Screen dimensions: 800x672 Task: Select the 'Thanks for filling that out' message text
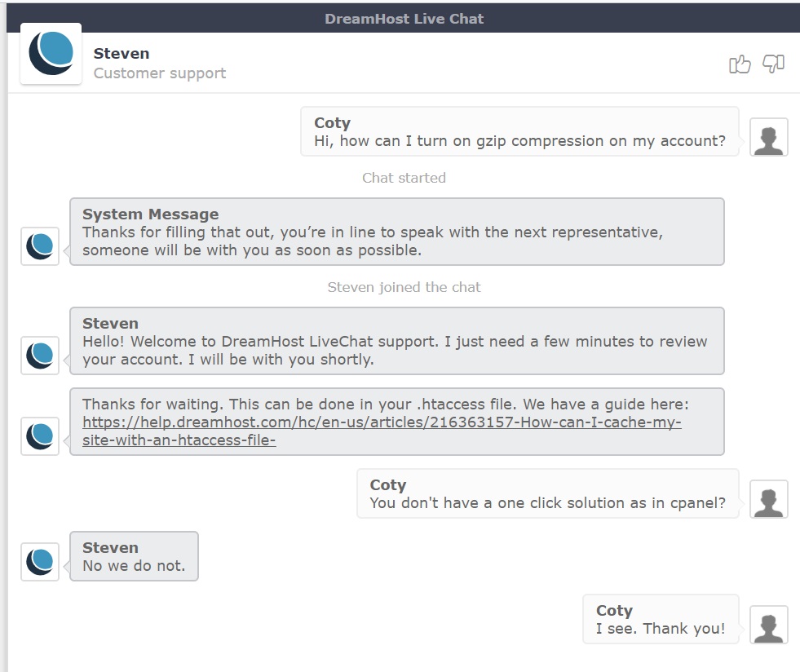pos(373,241)
